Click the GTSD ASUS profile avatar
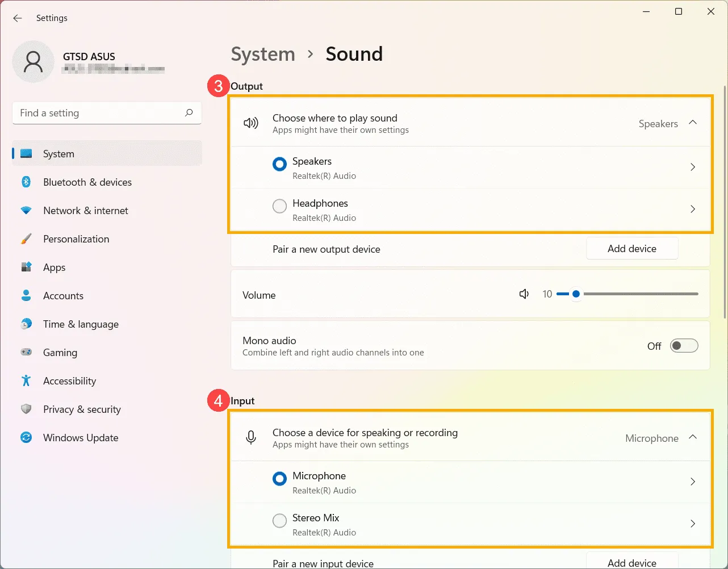This screenshot has width=728, height=569. tap(33, 61)
